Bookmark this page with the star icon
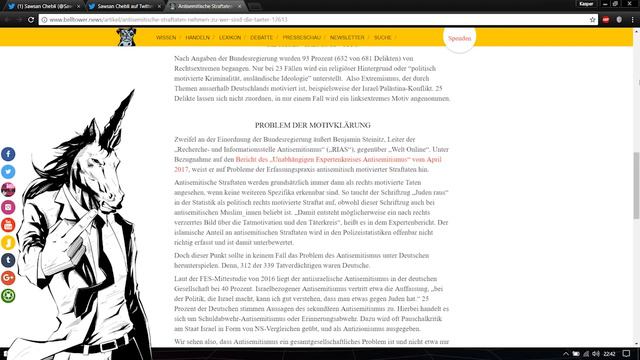Image resolution: width=640 pixels, height=360 pixels. [x=592, y=19]
